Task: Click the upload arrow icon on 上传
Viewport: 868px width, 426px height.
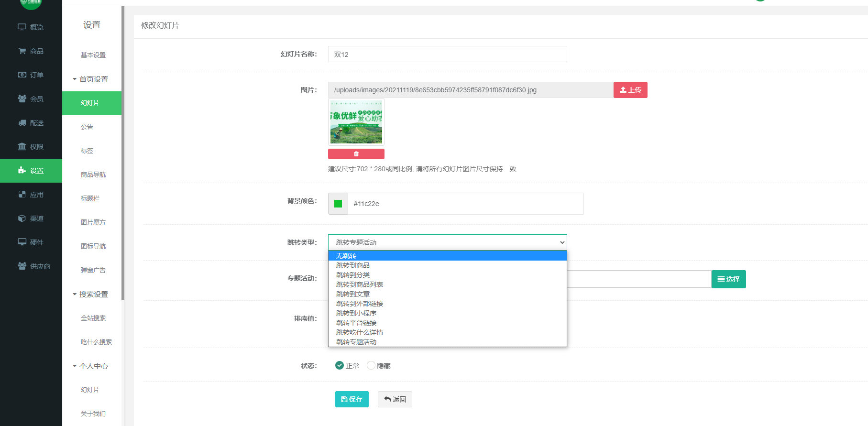Action: 623,90
